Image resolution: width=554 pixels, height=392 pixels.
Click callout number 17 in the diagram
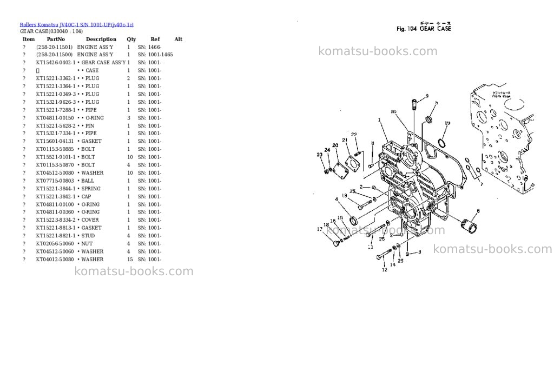[320, 229]
